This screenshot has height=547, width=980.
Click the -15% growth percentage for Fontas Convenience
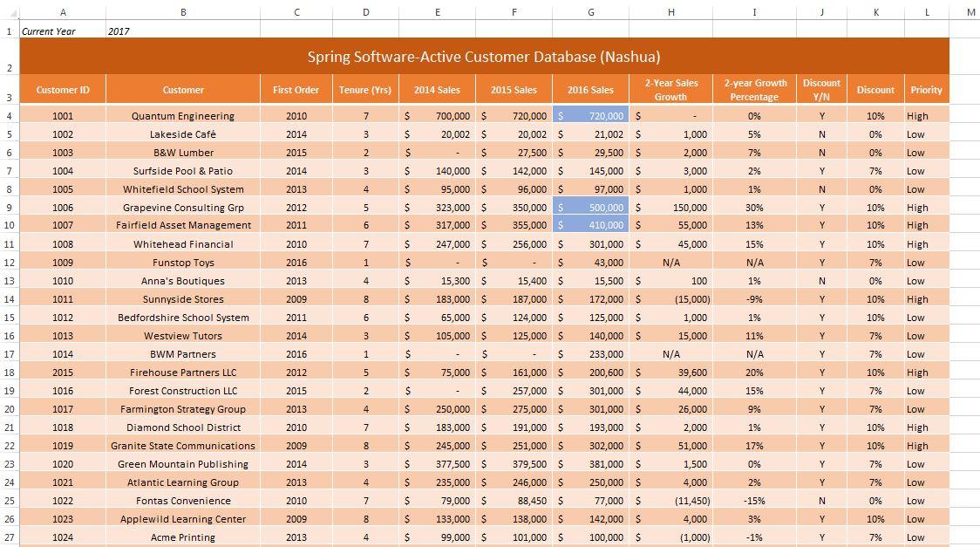coord(757,501)
